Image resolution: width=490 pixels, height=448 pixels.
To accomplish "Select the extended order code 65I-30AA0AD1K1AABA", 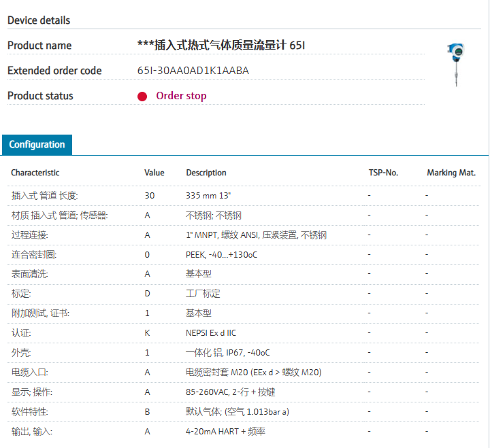I will [x=193, y=71].
